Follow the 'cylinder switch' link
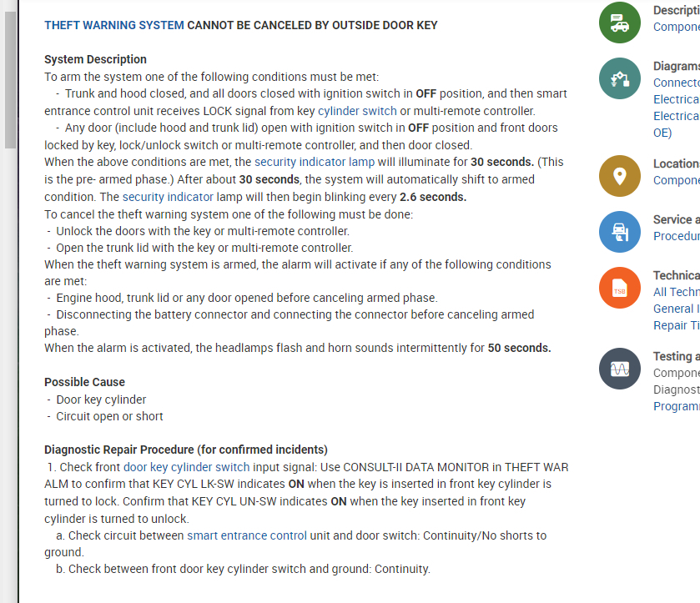 point(357,111)
